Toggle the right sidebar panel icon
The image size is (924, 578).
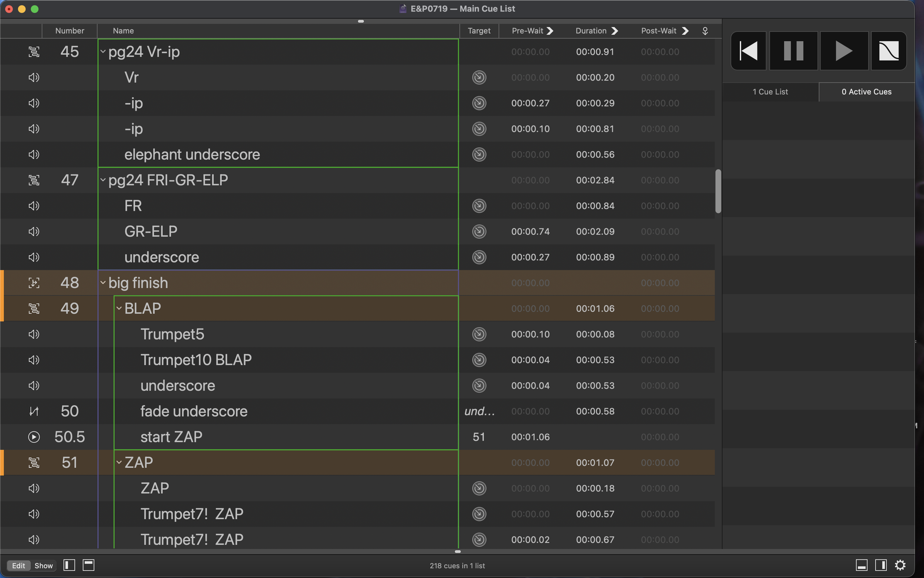click(881, 565)
